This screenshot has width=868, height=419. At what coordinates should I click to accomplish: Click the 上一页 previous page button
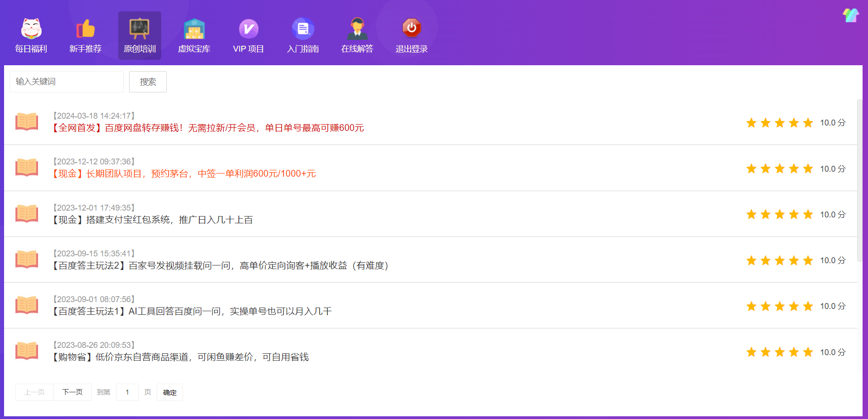(x=34, y=392)
